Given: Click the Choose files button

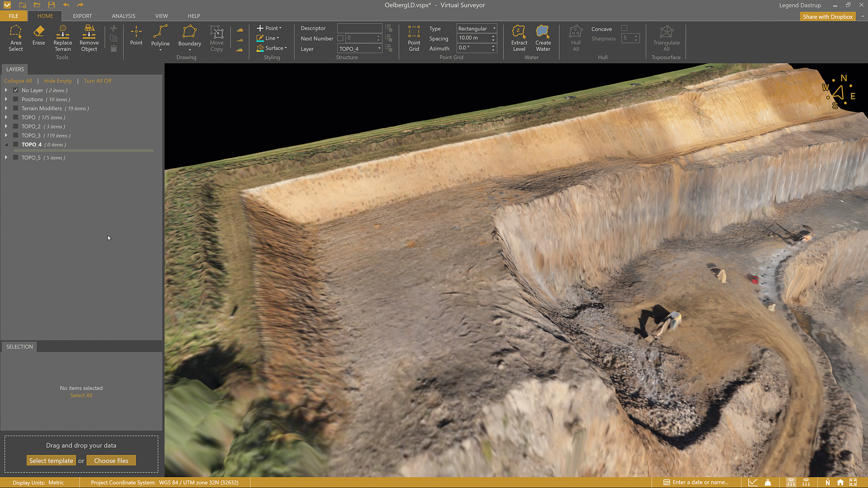Looking at the screenshot, I should pos(111,461).
